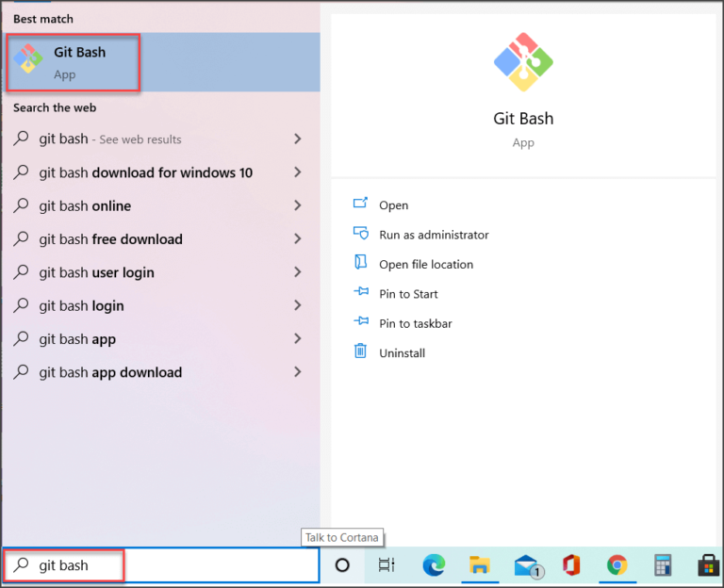The width and height of the screenshot is (724, 588).
Task: Click the Open file location icon
Action: 360,262
